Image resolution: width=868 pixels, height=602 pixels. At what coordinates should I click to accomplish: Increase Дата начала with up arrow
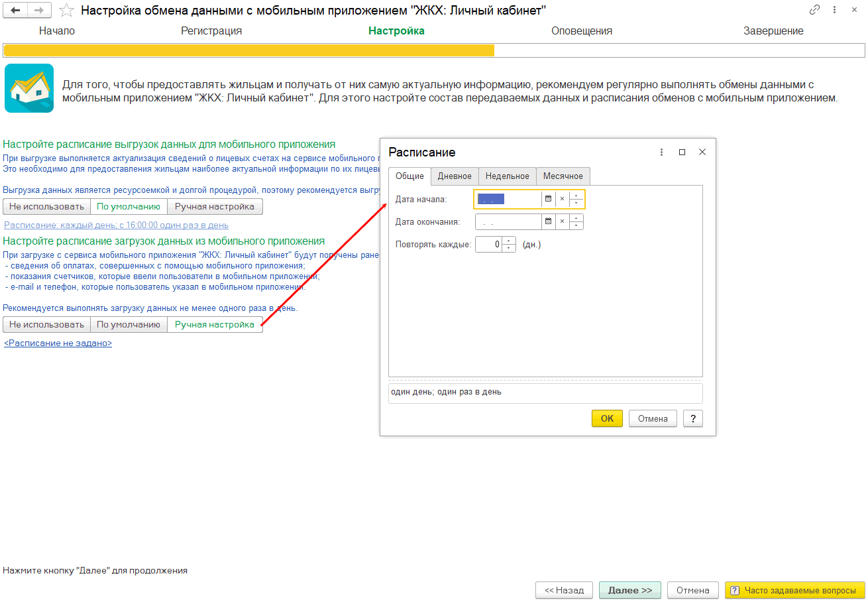pyautogui.click(x=576, y=195)
